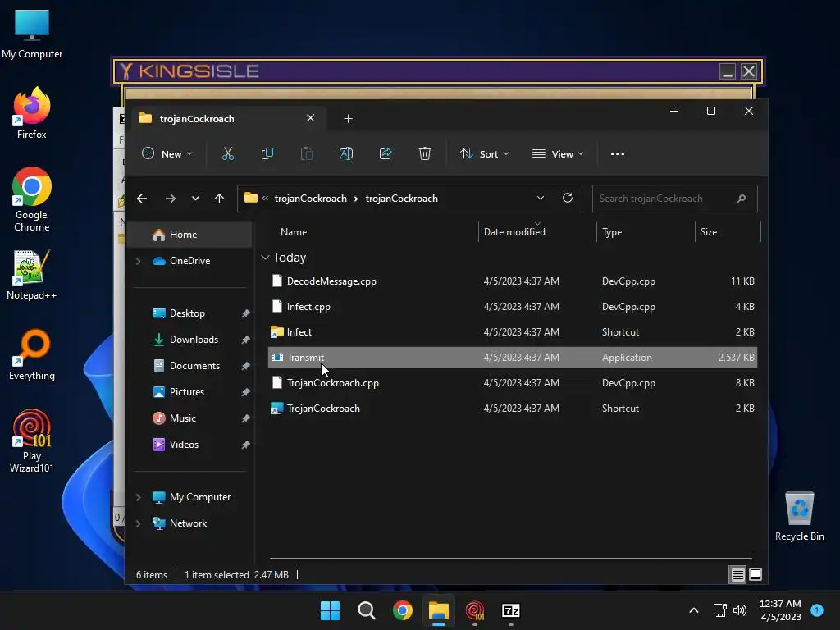The height and width of the screenshot is (630, 840).
Task: Click the Windows Start button
Action: 330,610
